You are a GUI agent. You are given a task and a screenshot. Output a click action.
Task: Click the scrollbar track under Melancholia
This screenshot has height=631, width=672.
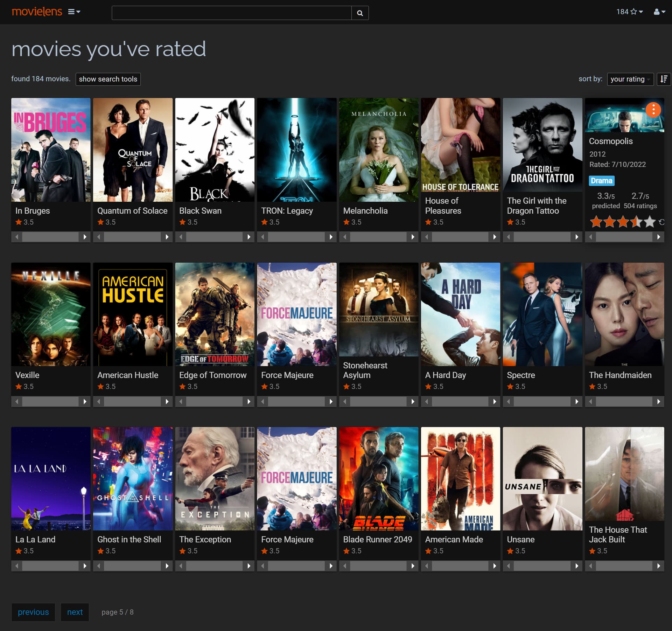(x=378, y=237)
